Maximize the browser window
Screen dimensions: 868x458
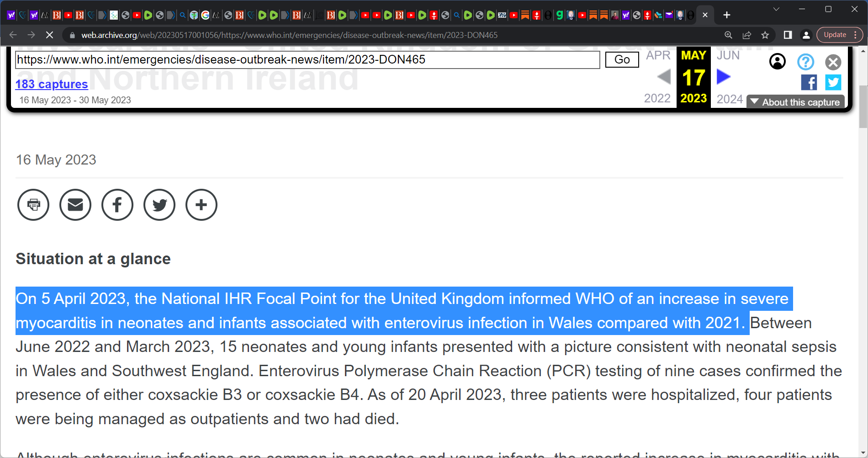(x=828, y=9)
